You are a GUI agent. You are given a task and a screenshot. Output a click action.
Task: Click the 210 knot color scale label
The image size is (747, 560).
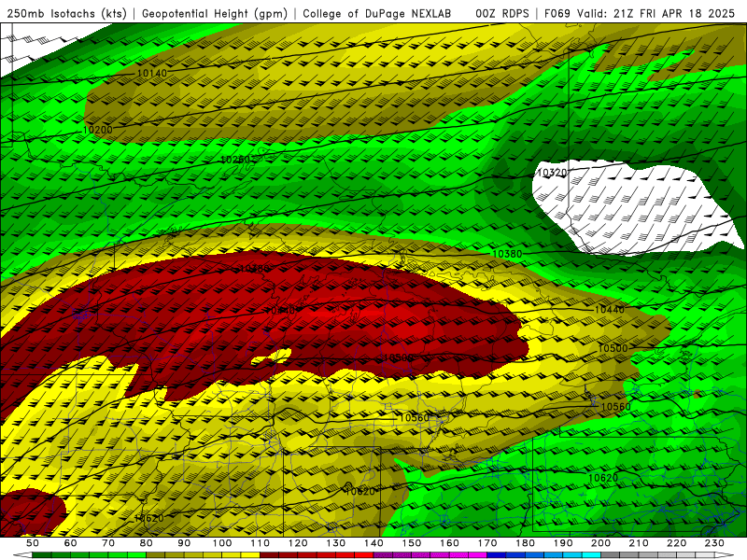(639, 543)
